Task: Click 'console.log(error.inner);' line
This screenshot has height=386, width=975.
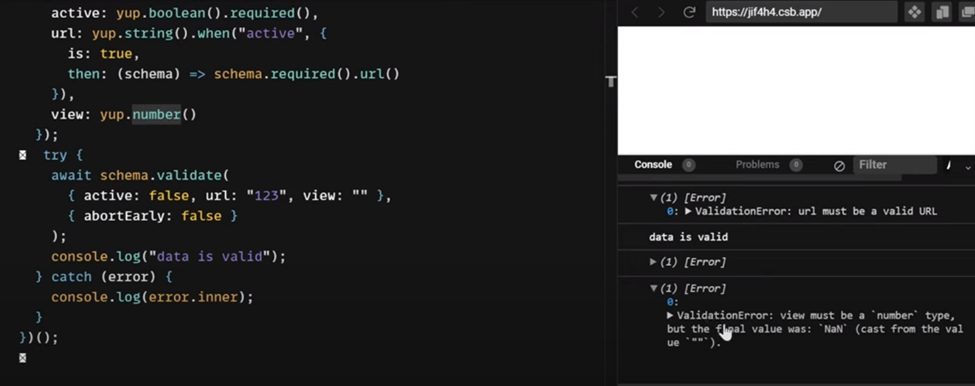Action: [152, 297]
